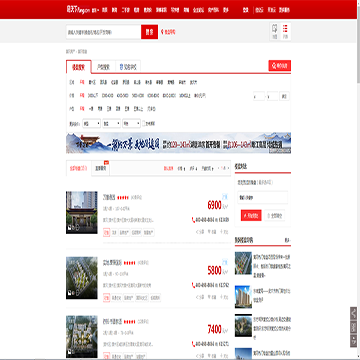Expand the third filter dropdown
The height and width of the screenshot is (360, 360).
click(x=132, y=124)
